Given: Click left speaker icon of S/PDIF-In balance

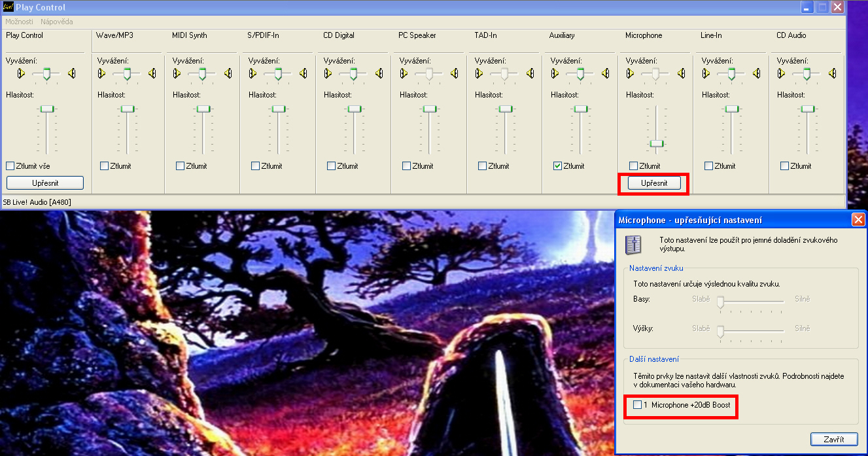Looking at the screenshot, I should click(x=254, y=73).
